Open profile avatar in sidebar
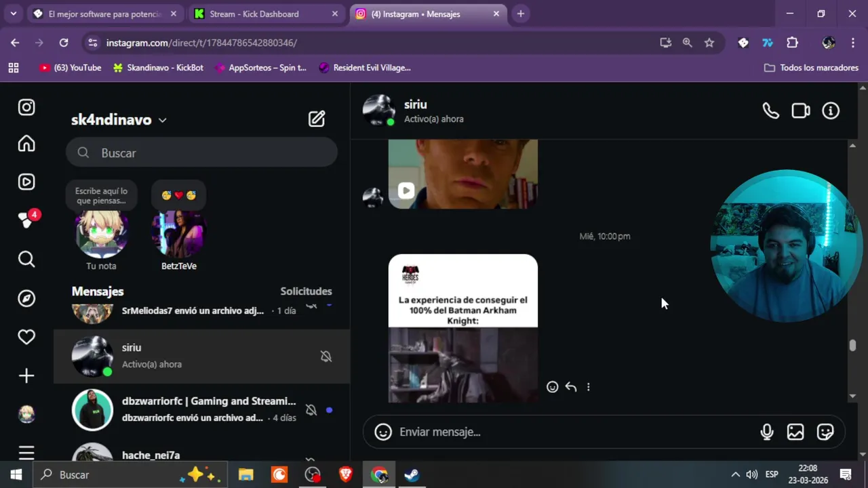The width and height of the screenshot is (868, 488). coord(26,414)
